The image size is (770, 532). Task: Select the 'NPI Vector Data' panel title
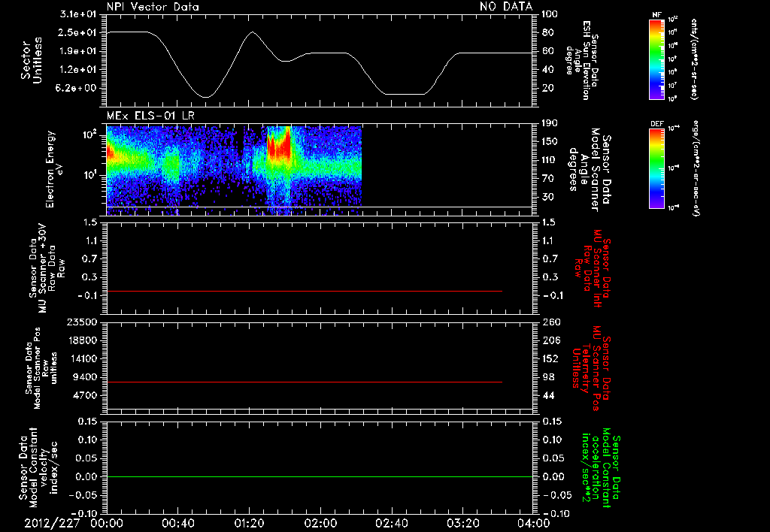[153, 7]
